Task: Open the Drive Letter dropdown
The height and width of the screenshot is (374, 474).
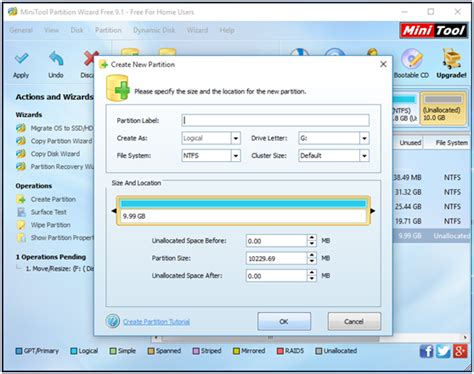Action: pyautogui.click(x=364, y=138)
